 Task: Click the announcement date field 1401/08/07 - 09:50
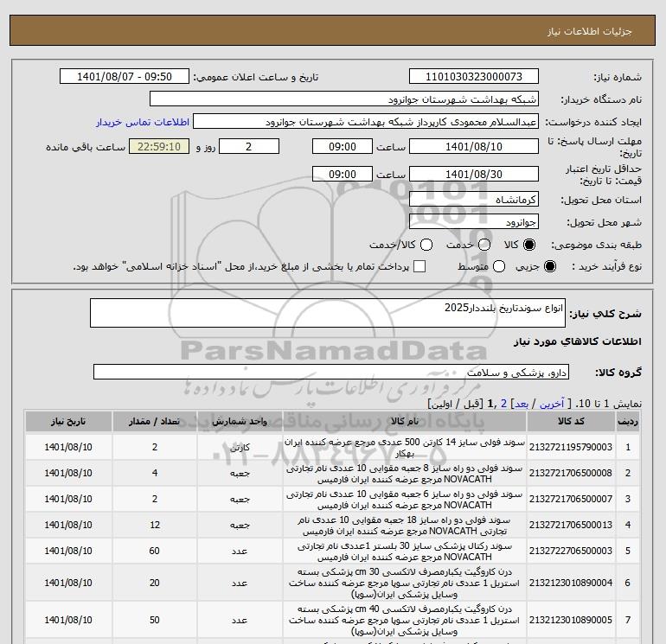tap(125, 77)
